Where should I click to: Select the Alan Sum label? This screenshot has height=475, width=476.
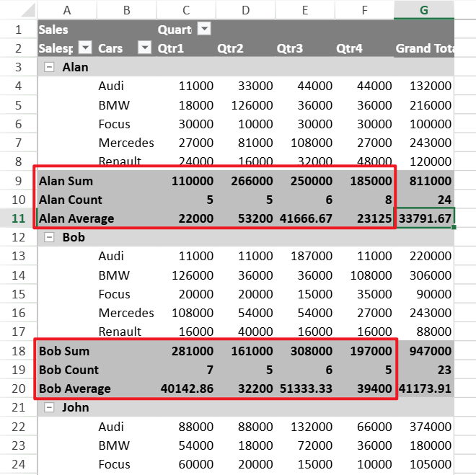66,181
